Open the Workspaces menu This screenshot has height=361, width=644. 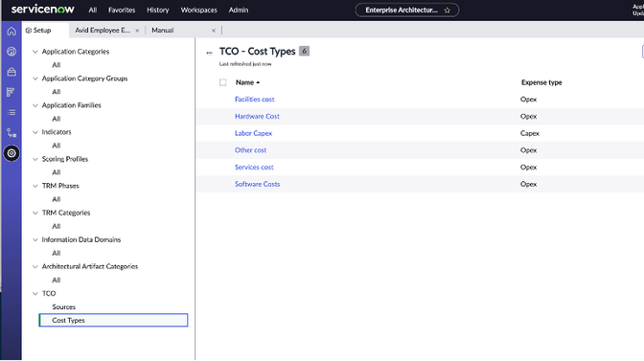point(198,10)
